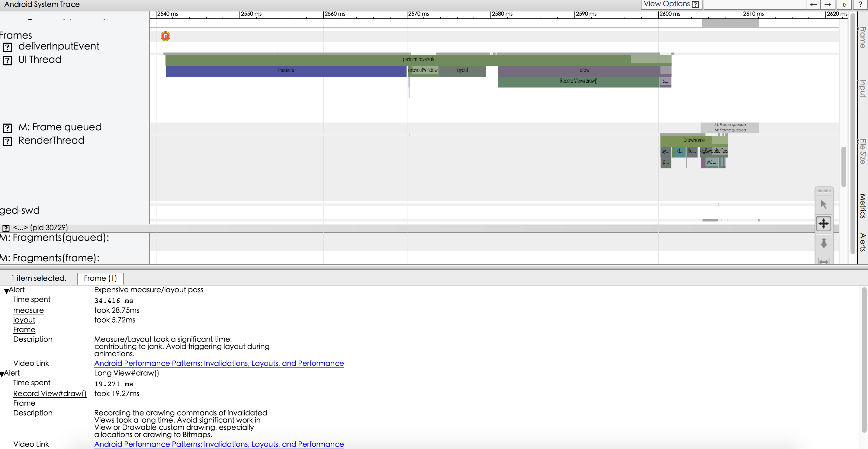Select the layout slice in timeline
The width and height of the screenshot is (868, 449).
[x=462, y=70]
